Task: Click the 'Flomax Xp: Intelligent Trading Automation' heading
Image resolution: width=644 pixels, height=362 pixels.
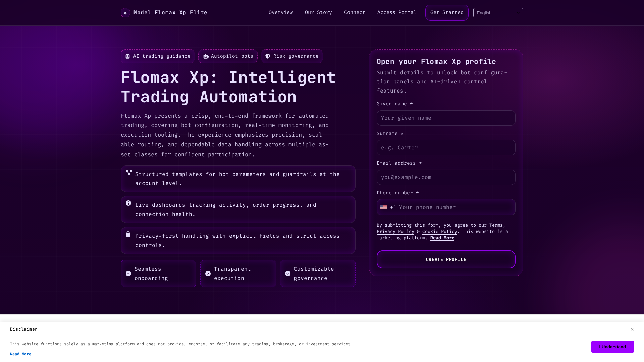Action: coord(228,87)
